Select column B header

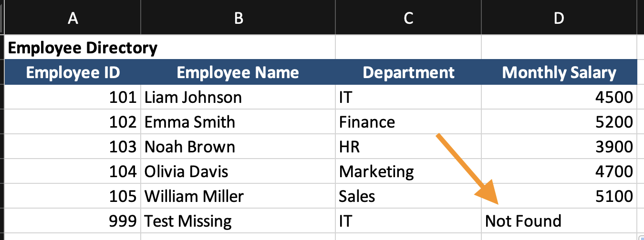click(239, 18)
